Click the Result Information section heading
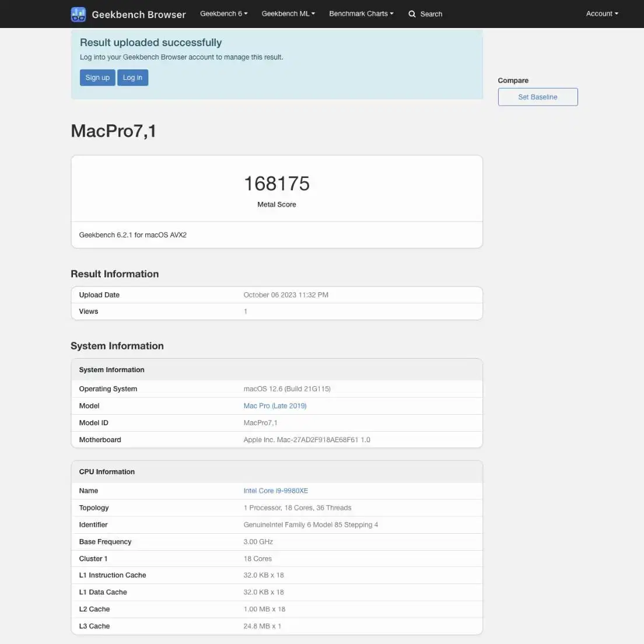The width and height of the screenshot is (644, 644). point(114,274)
